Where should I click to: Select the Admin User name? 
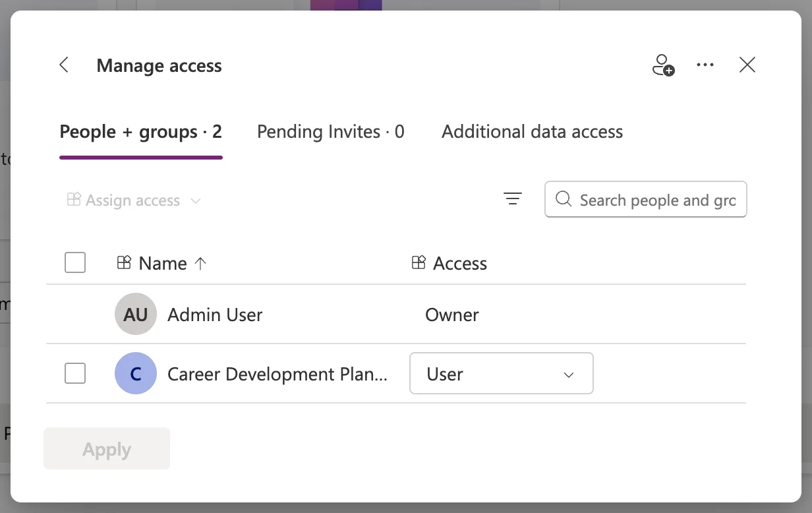[x=215, y=315]
